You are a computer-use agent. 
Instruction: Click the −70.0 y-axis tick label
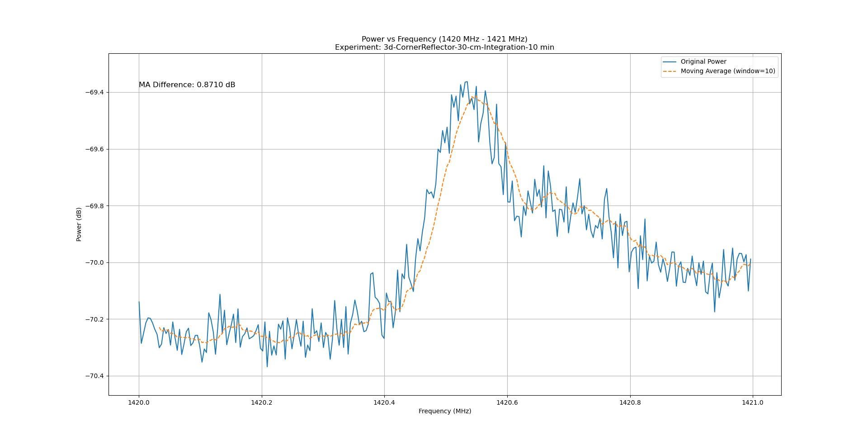pos(94,262)
